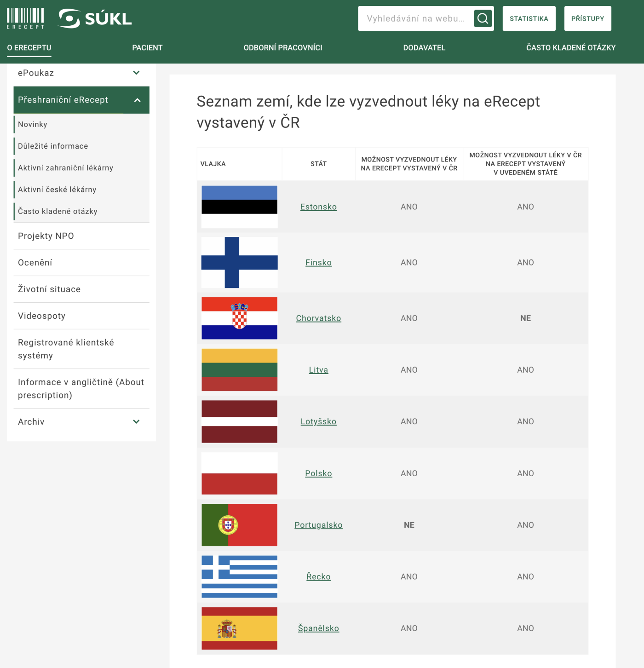Open Ocenění in sidebar
The width and height of the screenshot is (644, 668).
coord(35,263)
